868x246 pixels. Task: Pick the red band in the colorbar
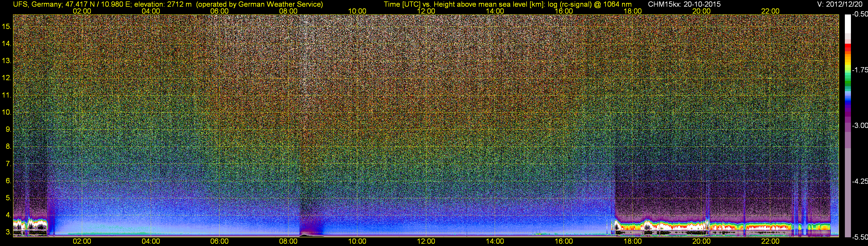pos(847,47)
